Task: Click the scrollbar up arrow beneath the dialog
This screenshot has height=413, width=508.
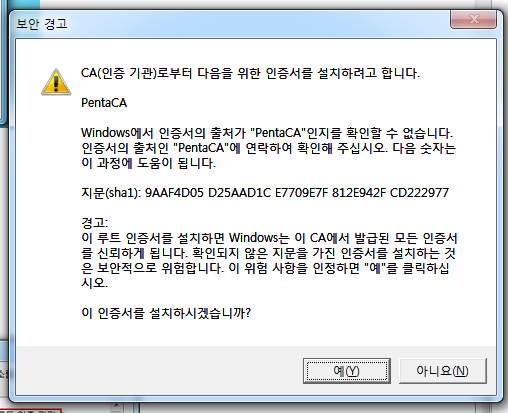Action: coord(116,406)
